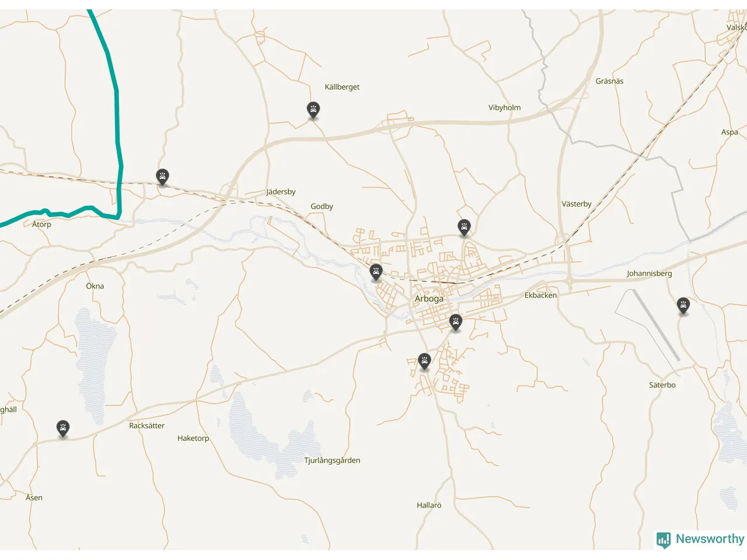Select the car marker west of Jädersby
The width and height of the screenshot is (747, 560).
pos(162,177)
